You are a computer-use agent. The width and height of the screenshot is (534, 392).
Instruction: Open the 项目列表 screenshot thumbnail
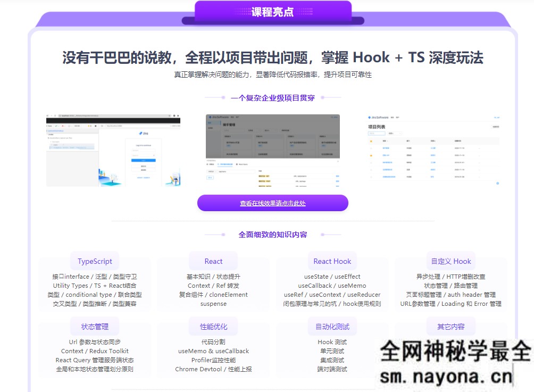point(432,151)
